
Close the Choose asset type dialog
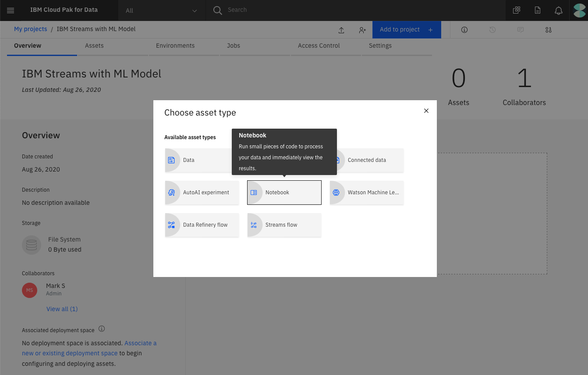point(426,111)
